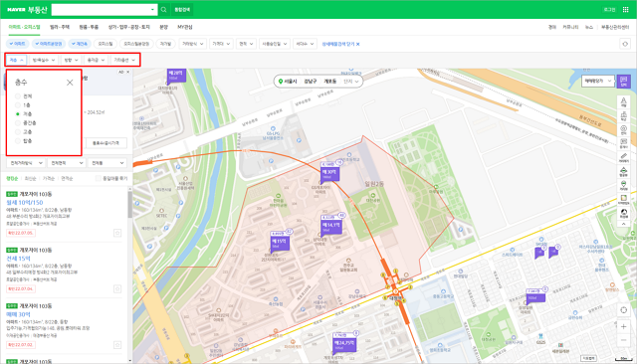Click the filter reset icon

tap(625, 44)
